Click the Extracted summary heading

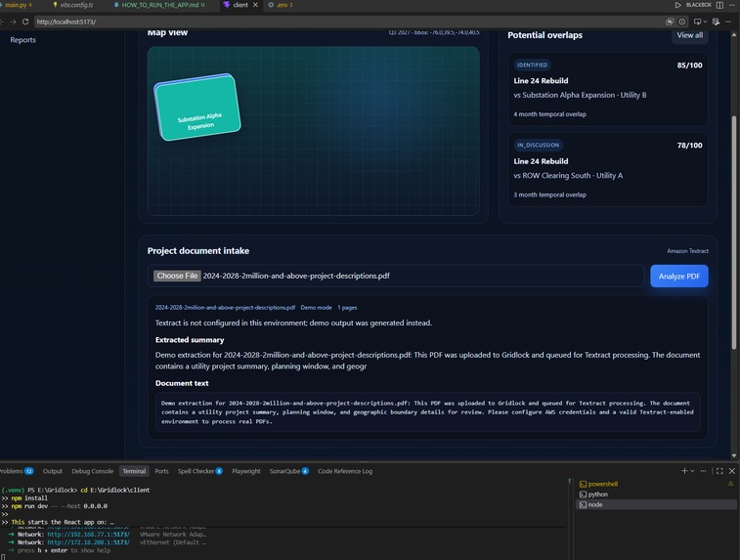coord(190,340)
